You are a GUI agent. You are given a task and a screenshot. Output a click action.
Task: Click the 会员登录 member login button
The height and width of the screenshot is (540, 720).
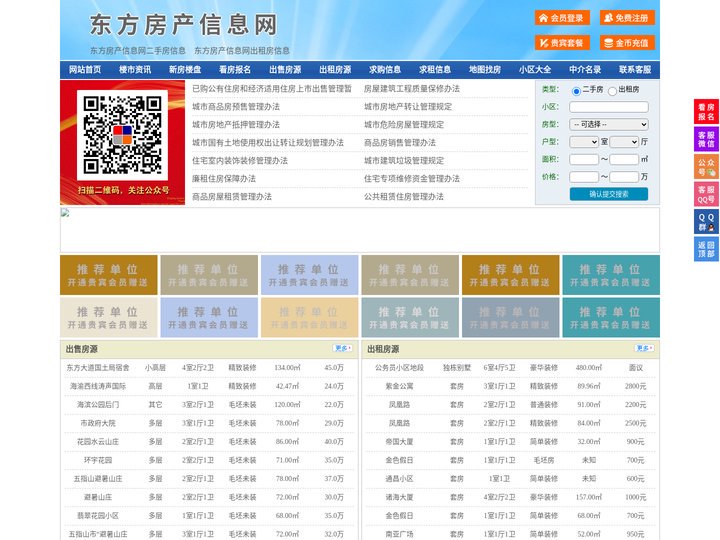[x=562, y=18]
